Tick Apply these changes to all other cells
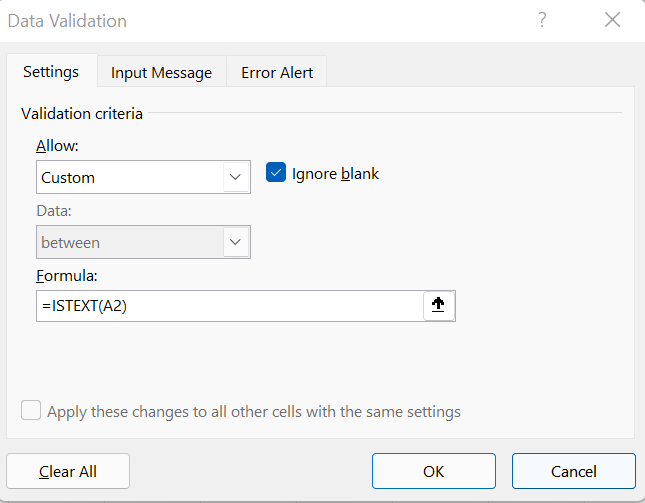This screenshot has height=503, width=645. click(x=31, y=410)
